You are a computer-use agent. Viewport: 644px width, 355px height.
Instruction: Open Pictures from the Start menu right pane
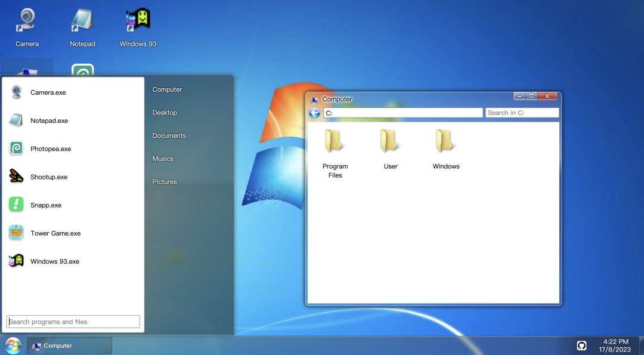165,181
